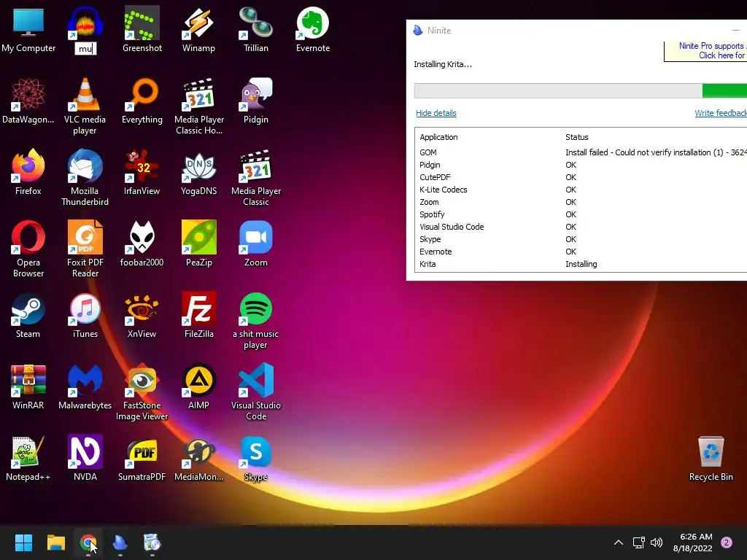Open Google Chrome from the taskbar
Image resolution: width=747 pixels, height=560 pixels.
(x=88, y=542)
